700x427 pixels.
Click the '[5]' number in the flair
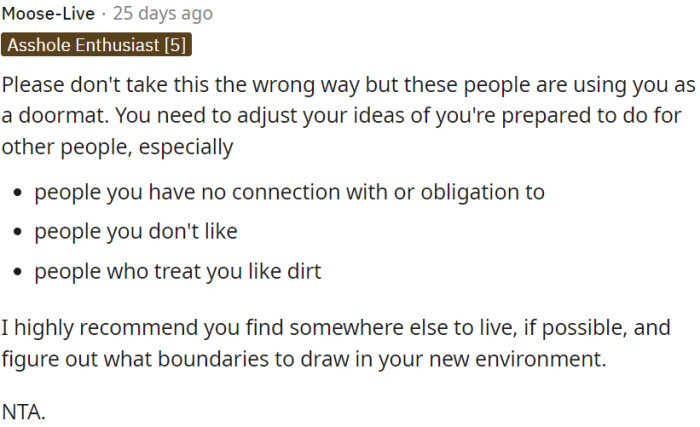pos(174,45)
